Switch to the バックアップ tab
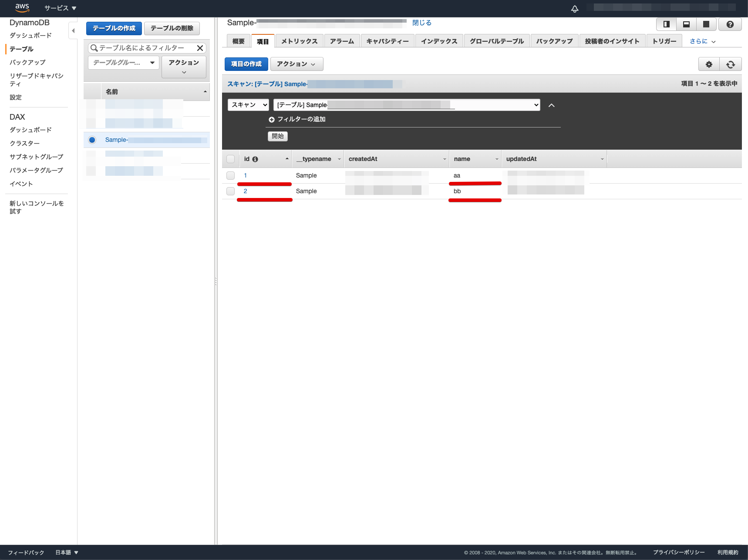The width and height of the screenshot is (748, 560). (555, 41)
